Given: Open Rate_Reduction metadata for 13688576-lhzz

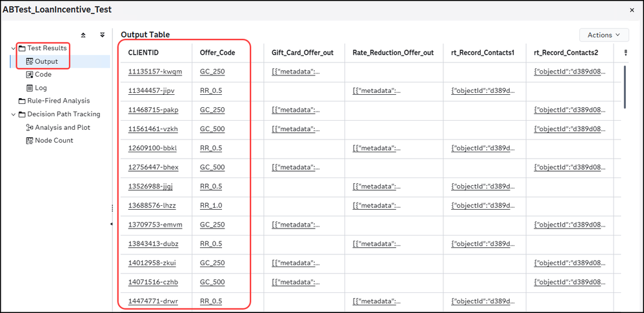Looking at the screenshot, I should (x=376, y=205).
